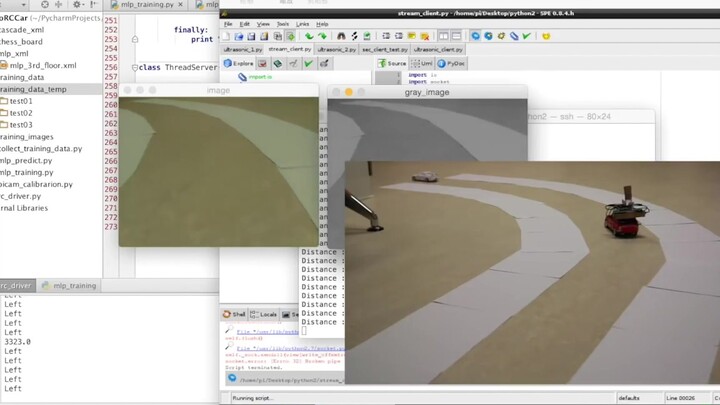Click the 'import io' item in Explore tree

pos(260,77)
